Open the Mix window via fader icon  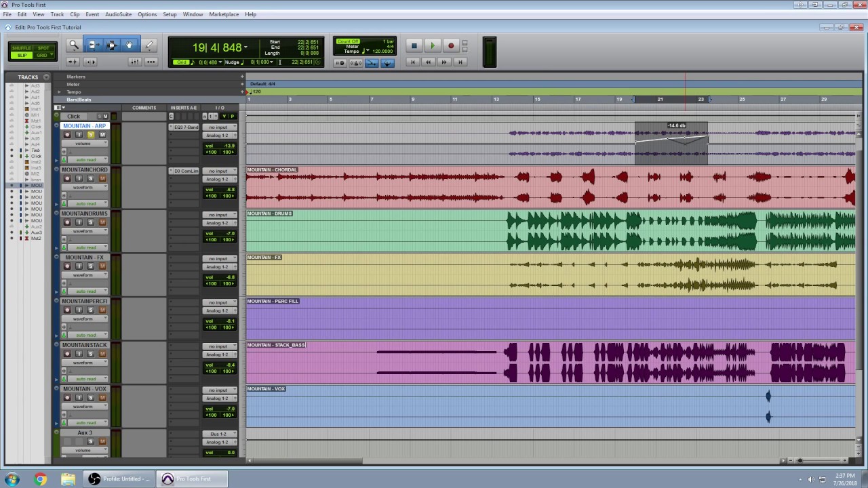(135, 62)
